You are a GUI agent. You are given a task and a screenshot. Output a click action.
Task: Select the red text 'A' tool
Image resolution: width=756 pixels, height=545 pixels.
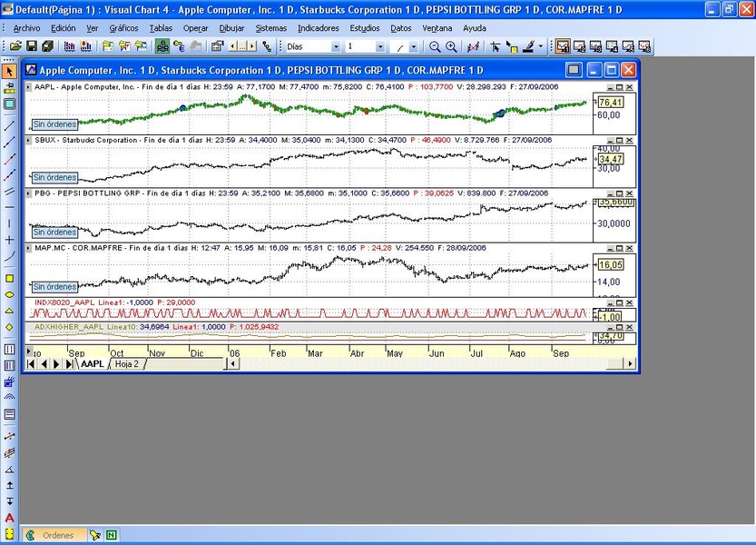(x=9, y=518)
